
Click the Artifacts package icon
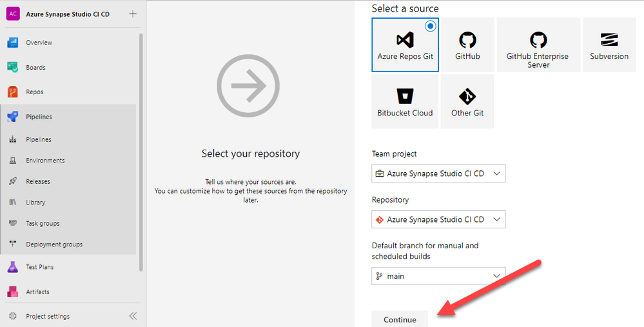click(13, 292)
